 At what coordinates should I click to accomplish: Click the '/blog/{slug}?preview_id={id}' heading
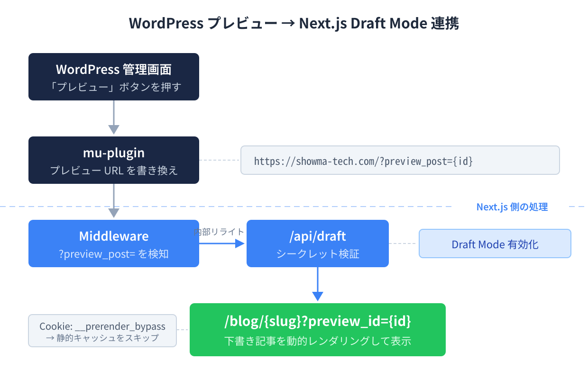pos(318,321)
